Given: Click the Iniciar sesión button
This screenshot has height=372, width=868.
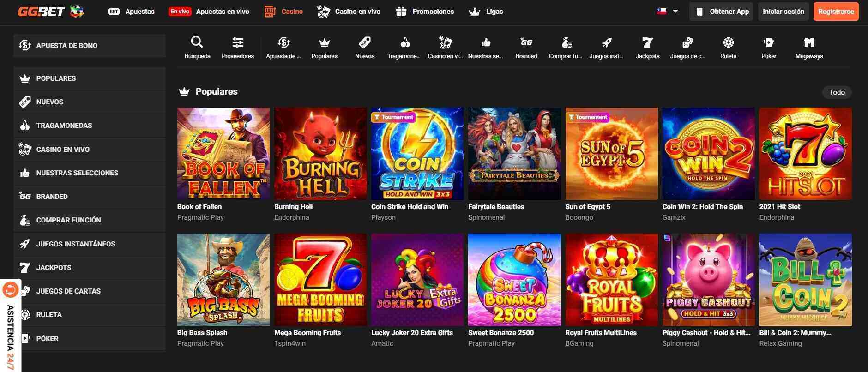Looking at the screenshot, I should click(783, 12).
